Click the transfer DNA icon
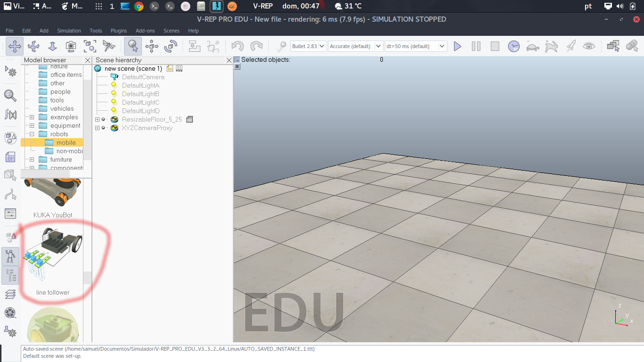The height and width of the screenshot is (362, 644). click(x=213, y=46)
